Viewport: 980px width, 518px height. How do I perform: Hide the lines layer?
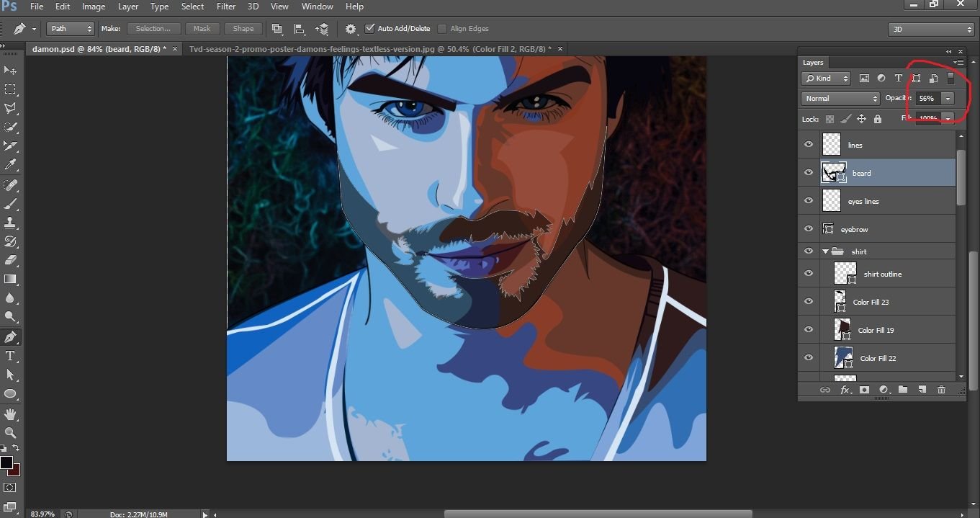click(x=808, y=145)
